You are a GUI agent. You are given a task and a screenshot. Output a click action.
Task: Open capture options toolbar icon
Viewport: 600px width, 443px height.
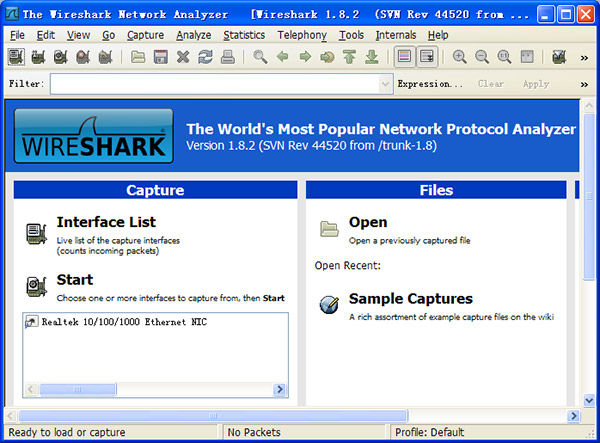pos(38,57)
